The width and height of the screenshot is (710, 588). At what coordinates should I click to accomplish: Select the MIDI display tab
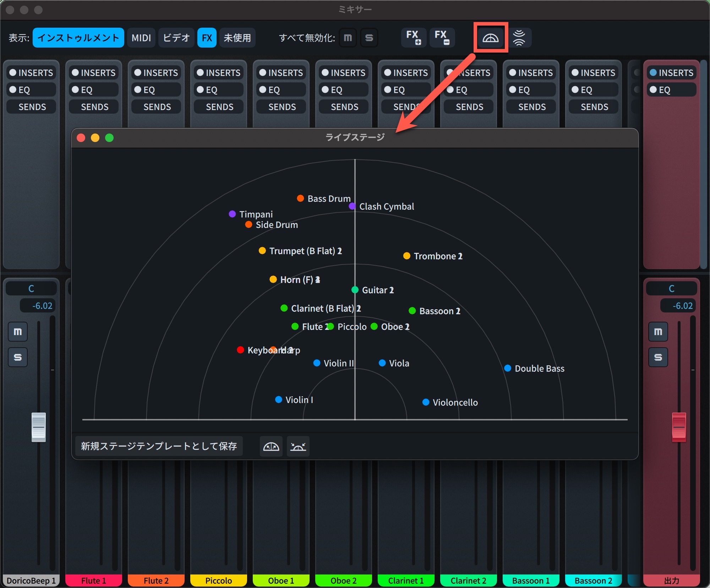(141, 38)
